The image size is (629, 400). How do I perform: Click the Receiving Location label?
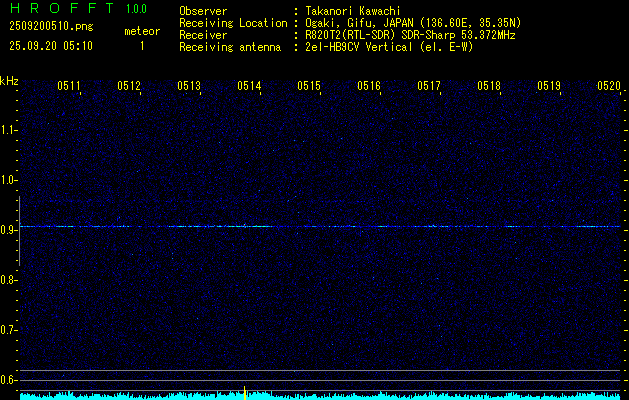click(233, 23)
